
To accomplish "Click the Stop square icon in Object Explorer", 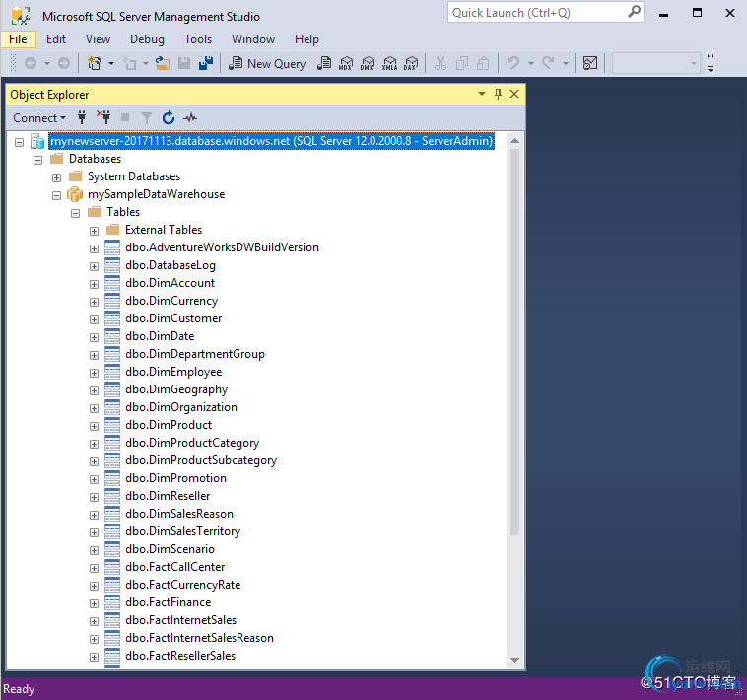I will 125,117.
